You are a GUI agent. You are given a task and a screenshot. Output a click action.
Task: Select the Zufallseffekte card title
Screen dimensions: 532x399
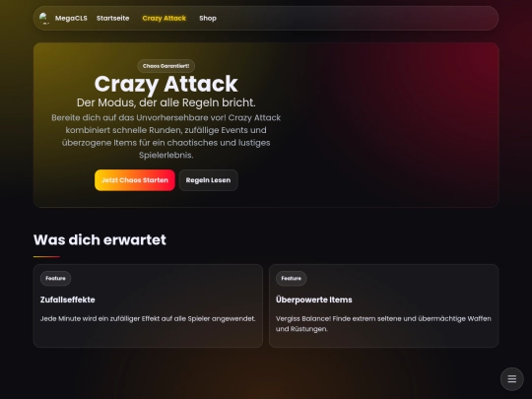68,299
